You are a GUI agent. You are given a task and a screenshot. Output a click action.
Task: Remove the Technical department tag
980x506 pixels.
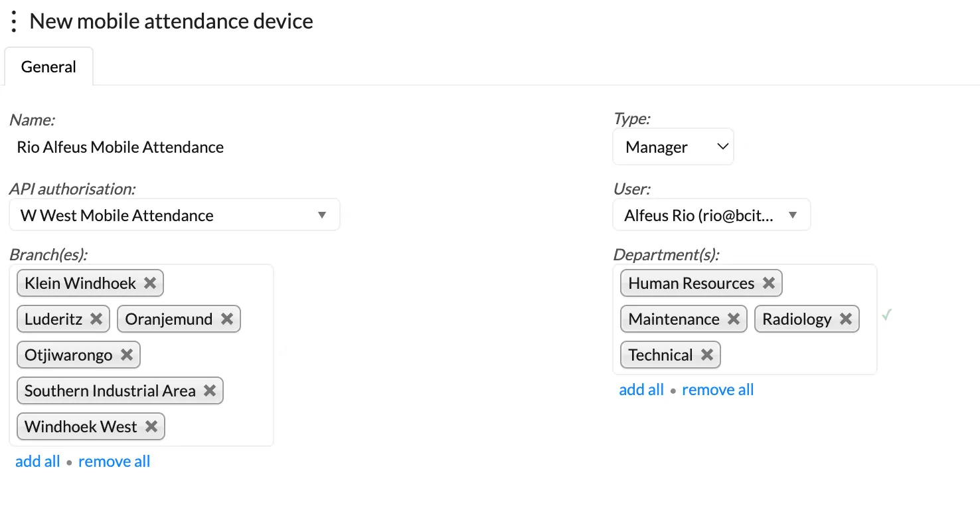point(707,355)
